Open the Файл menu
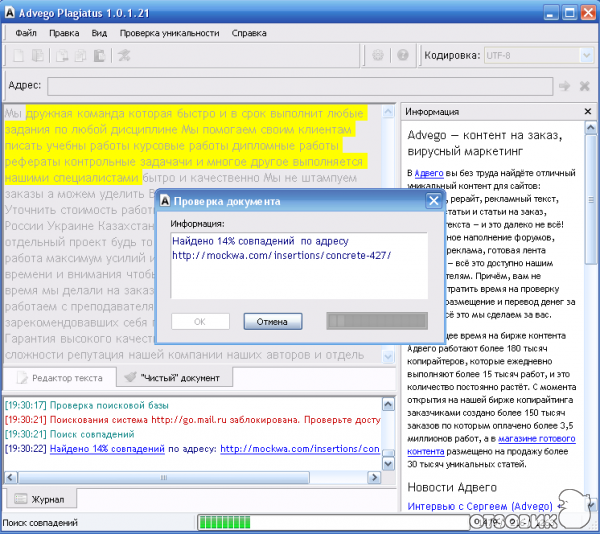This screenshot has width=600, height=534. 26,32
